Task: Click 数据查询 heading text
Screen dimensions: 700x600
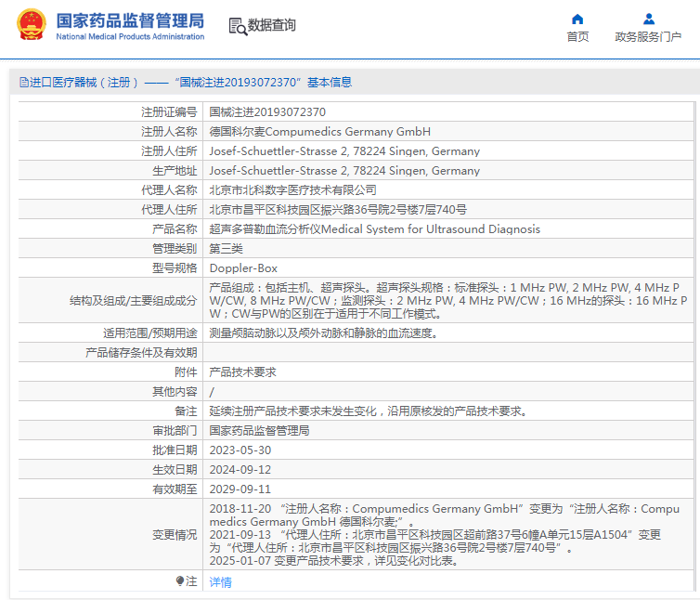Action: 271,25
